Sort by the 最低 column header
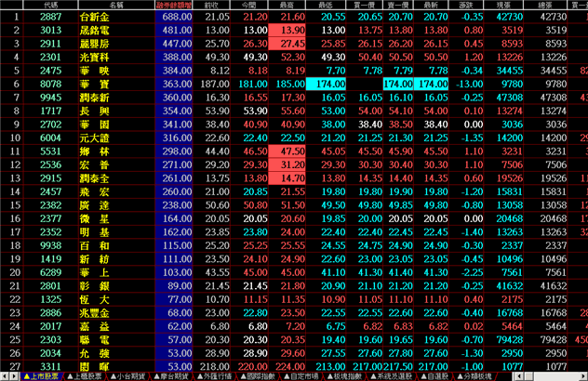This screenshot has width=588, height=381. (326, 5)
